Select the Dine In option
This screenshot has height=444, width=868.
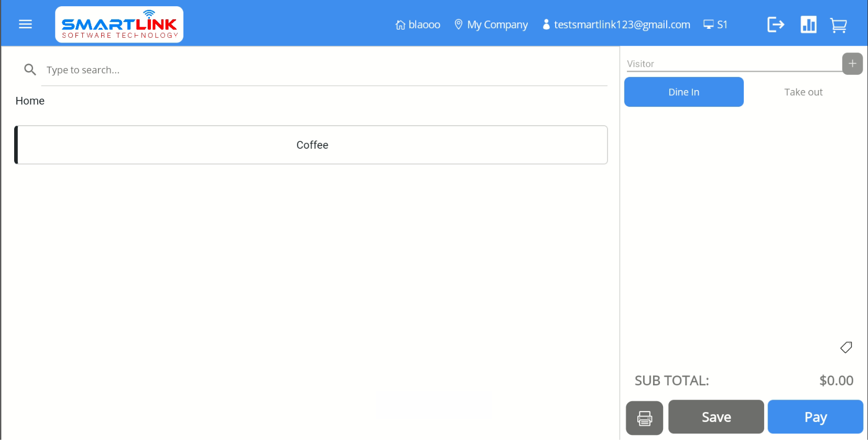pos(683,92)
